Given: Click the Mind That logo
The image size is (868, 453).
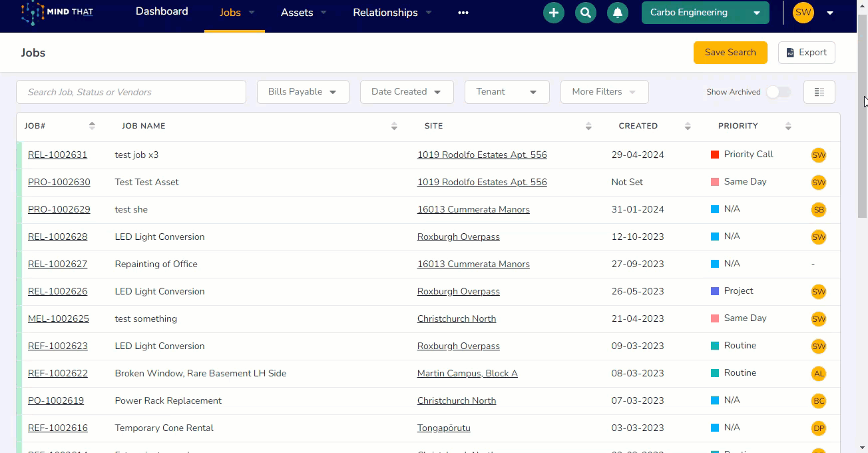Looking at the screenshot, I should pyautogui.click(x=57, y=12).
